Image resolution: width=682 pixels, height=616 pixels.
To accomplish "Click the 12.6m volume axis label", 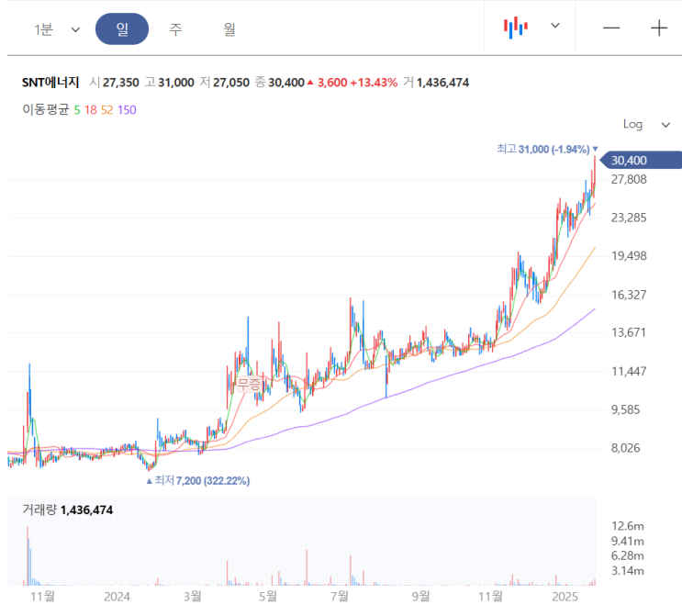I will point(627,526).
